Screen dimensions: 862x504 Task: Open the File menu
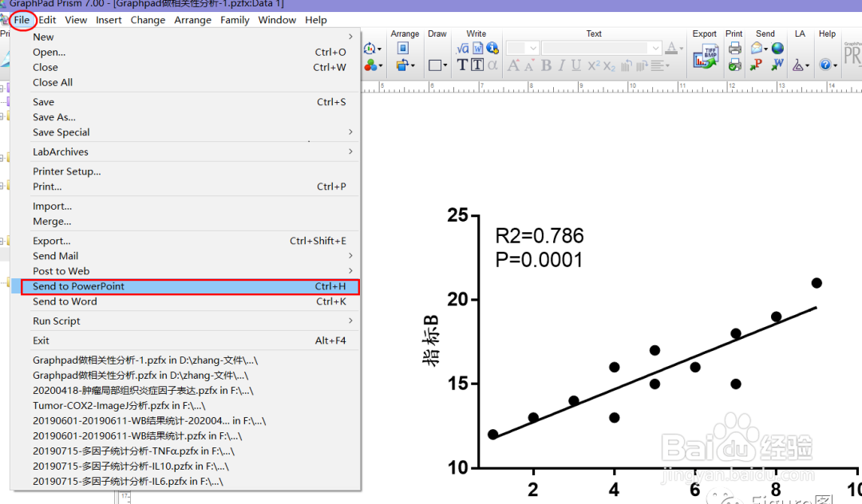pyautogui.click(x=22, y=20)
